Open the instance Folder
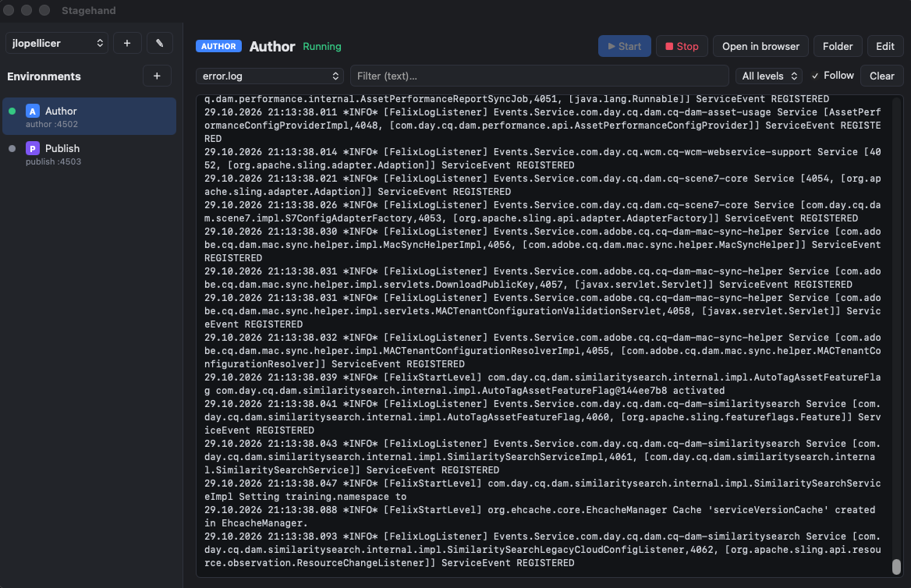Viewport: 911px width, 588px height. tap(837, 47)
